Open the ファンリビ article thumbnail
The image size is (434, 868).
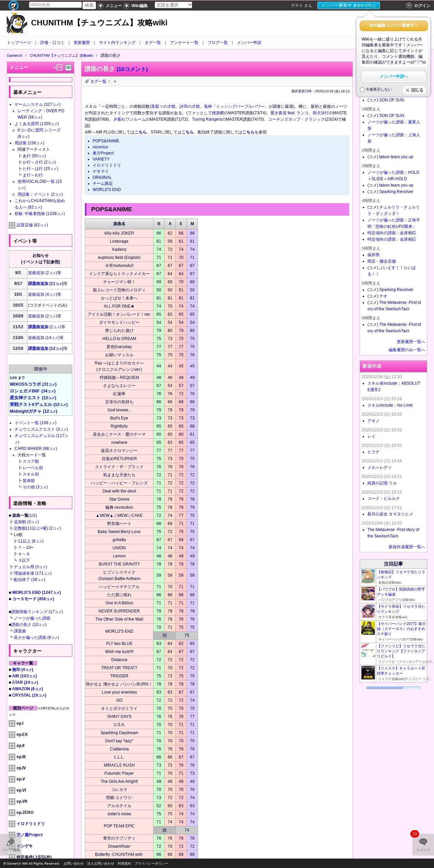368,651
